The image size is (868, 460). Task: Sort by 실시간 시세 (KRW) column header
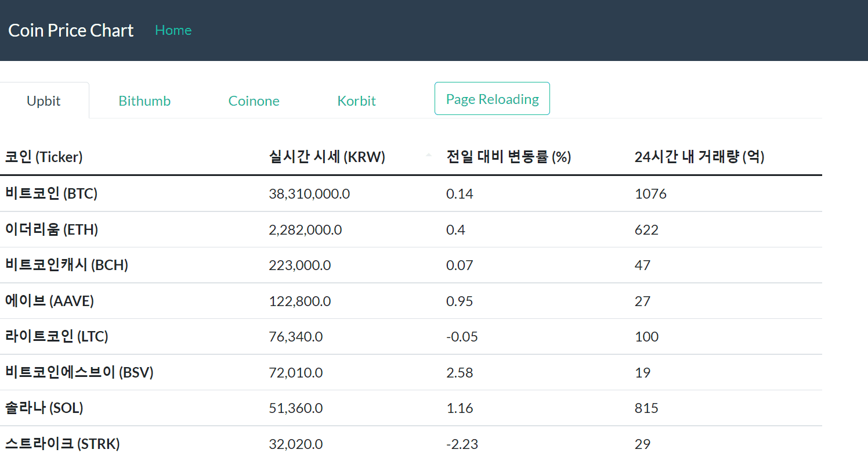coord(327,157)
